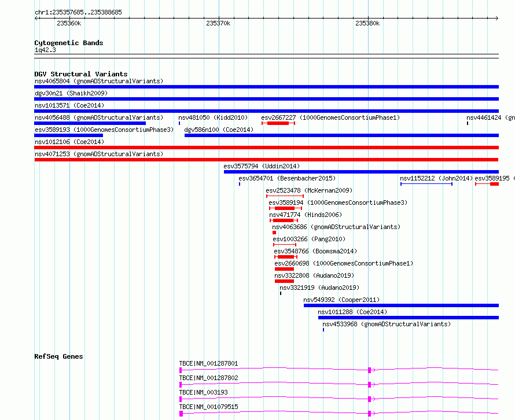Click the blue bar of nsv4065804
This screenshot has height=420, width=515.
pos(266,87)
